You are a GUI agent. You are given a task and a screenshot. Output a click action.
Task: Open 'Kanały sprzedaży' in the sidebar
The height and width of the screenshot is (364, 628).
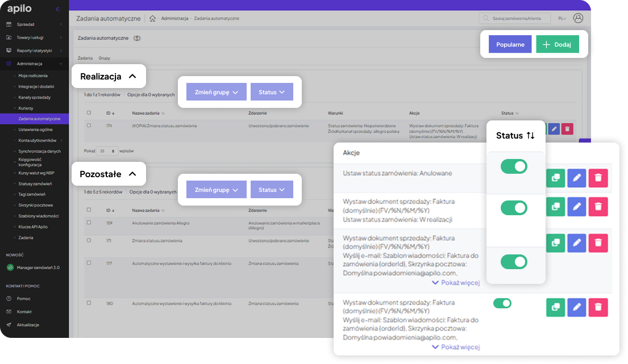pyautogui.click(x=34, y=97)
